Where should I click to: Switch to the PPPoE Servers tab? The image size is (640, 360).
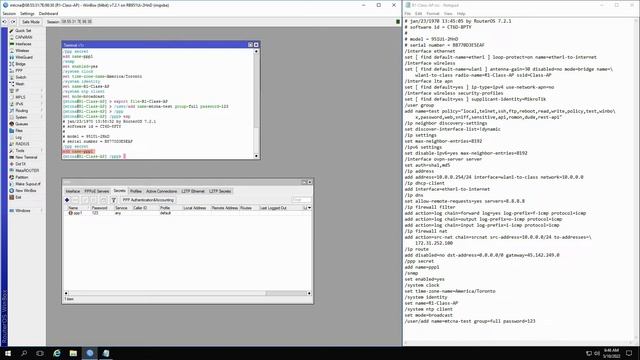[x=97, y=191]
